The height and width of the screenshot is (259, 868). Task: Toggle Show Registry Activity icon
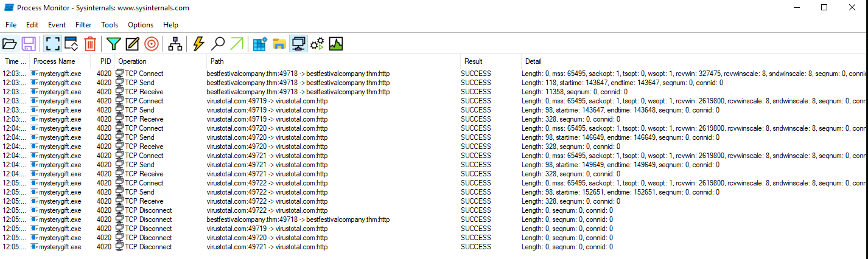(261, 44)
